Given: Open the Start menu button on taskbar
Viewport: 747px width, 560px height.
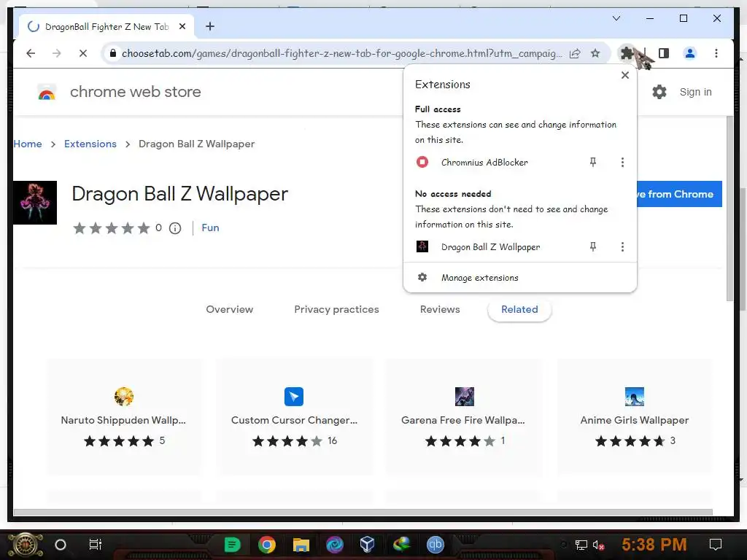Looking at the screenshot, I should pos(26,545).
